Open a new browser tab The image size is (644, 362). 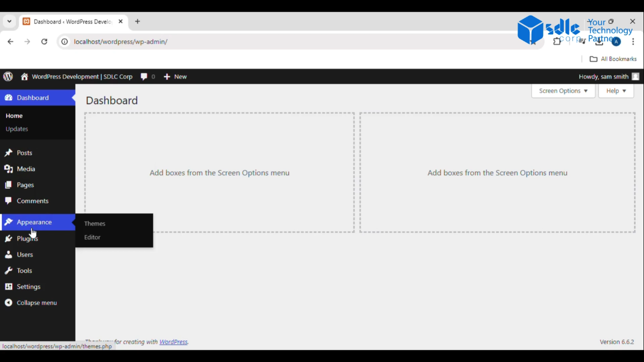point(138,21)
